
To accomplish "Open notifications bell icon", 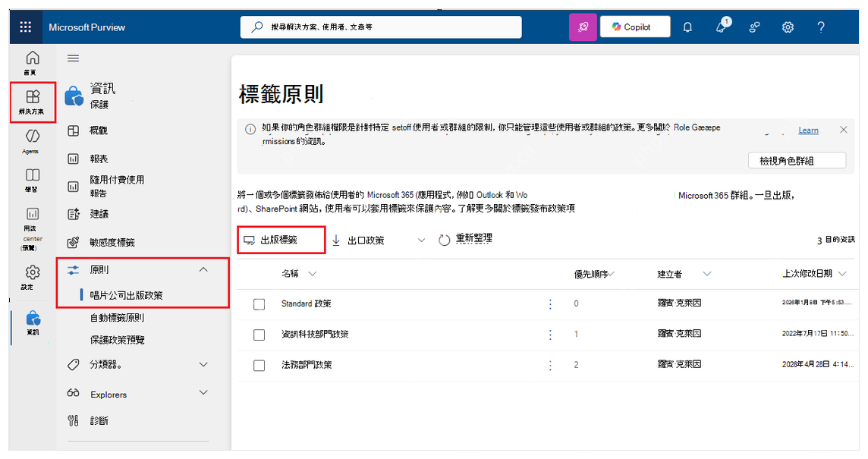I will click(687, 27).
